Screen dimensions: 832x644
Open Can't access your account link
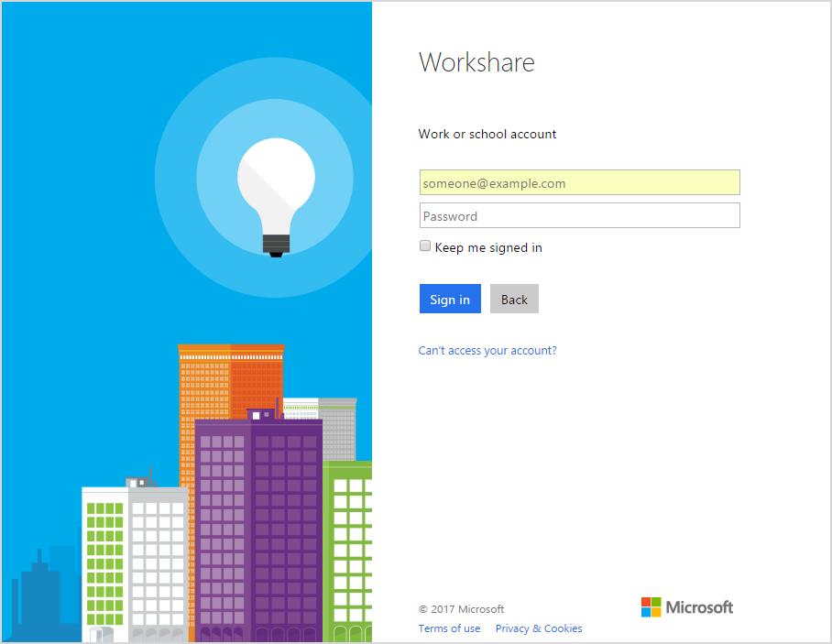click(487, 351)
